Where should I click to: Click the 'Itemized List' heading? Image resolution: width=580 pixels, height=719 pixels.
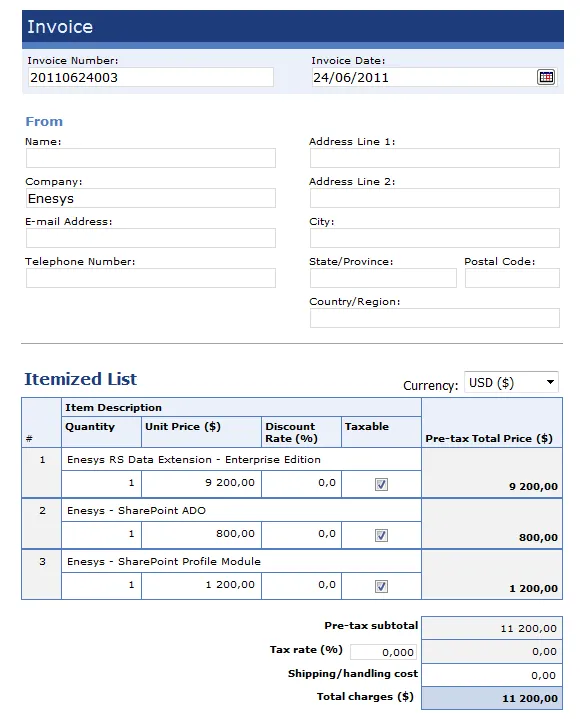pyautogui.click(x=81, y=379)
